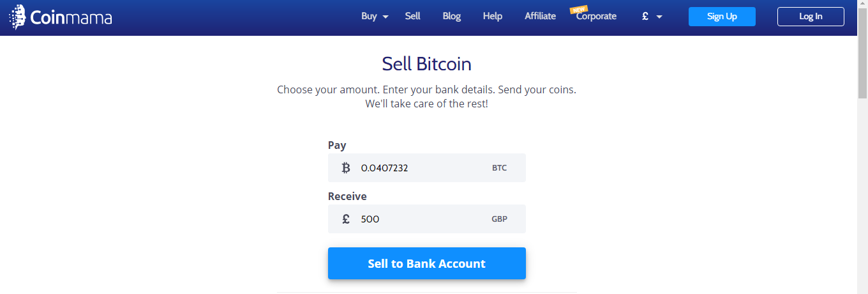Open the currency selector dropdown arrow
This screenshot has width=868, height=294.
[659, 17]
